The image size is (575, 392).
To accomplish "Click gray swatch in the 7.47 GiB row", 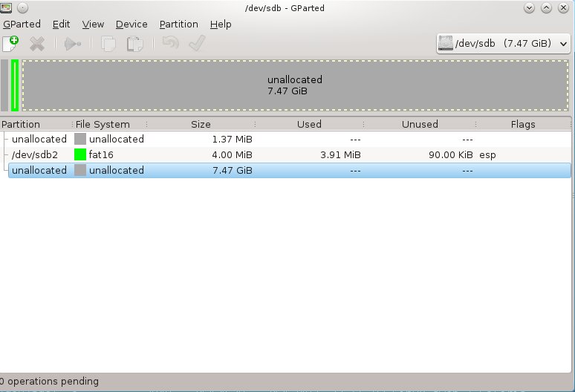I will [x=80, y=170].
